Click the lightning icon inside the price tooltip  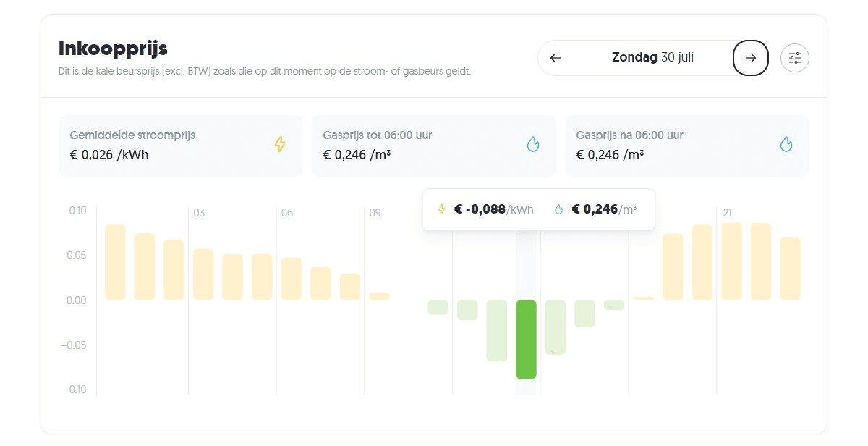click(441, 209)
